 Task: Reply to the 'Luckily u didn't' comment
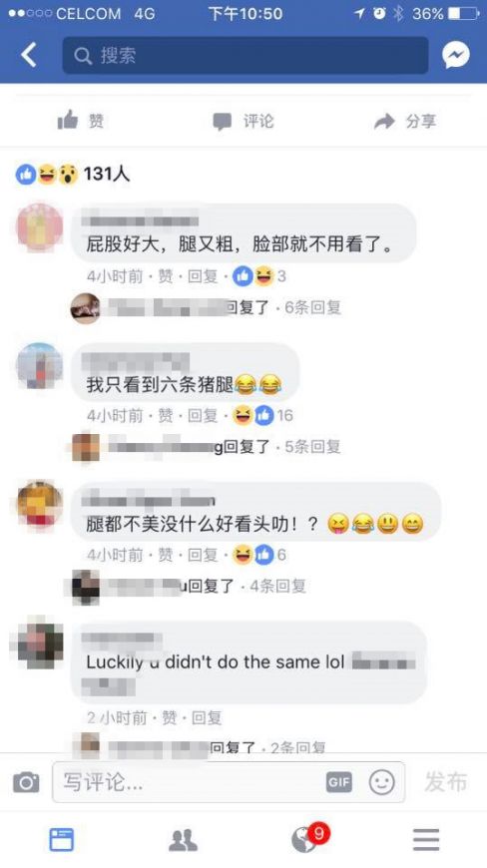(207, 718)
